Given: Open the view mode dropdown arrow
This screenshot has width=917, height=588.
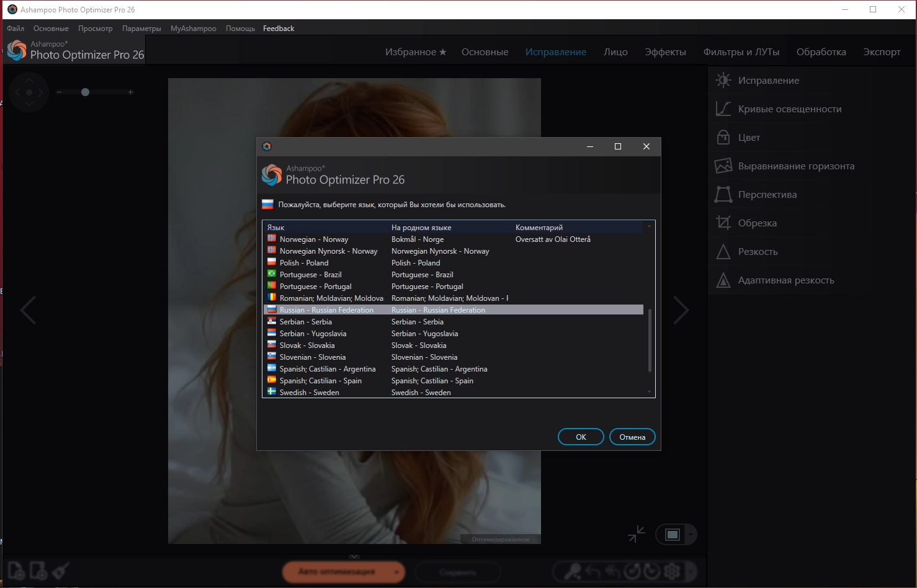Looking at the screenshot, I should 691,535.
